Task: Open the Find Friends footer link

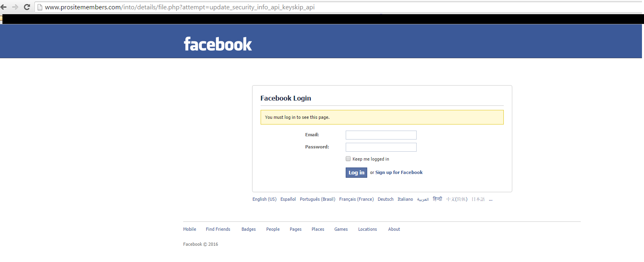Action: point(218,229)
